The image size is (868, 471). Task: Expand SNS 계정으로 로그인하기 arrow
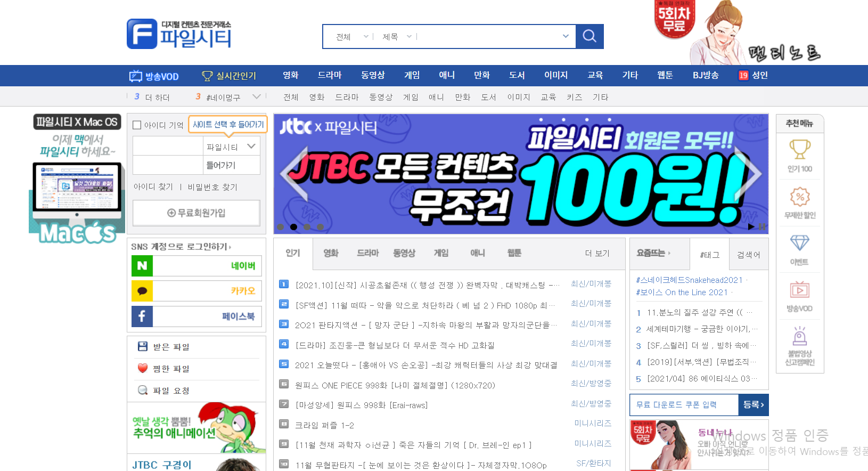click(x=230, y=247)
